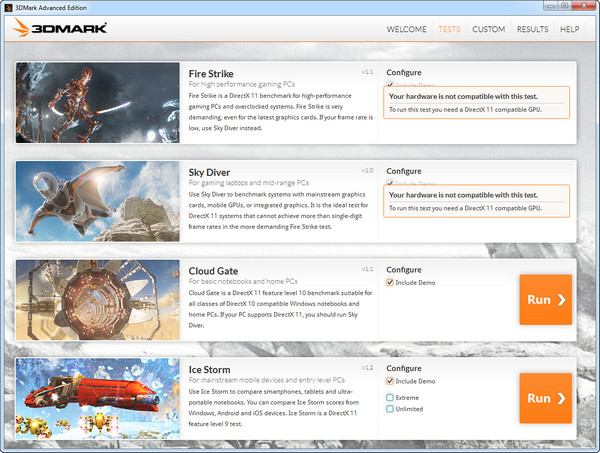Run the Cloud Gate benchmark
Screen dimensions: 600x453
pos(545,300)
